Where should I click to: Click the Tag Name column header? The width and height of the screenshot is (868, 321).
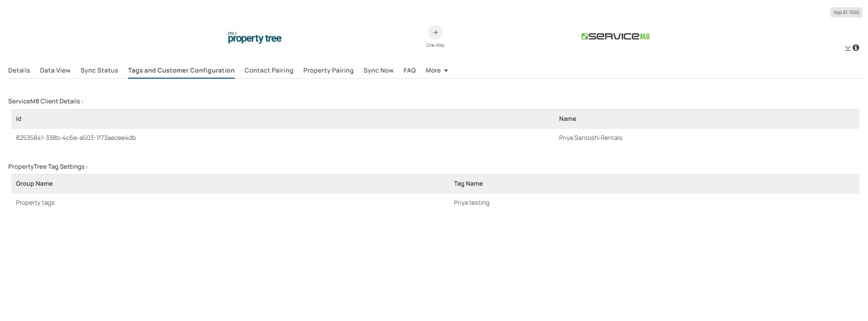[468, 184]
